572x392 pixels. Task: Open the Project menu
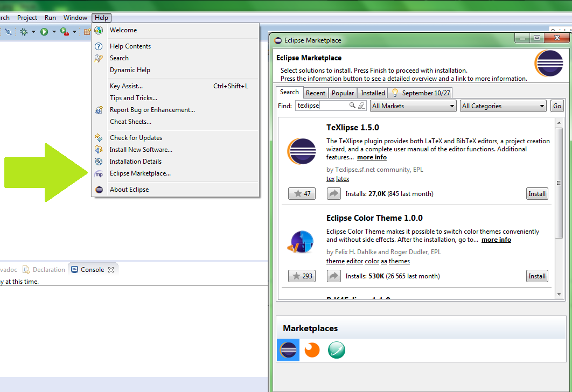(27, 18)
